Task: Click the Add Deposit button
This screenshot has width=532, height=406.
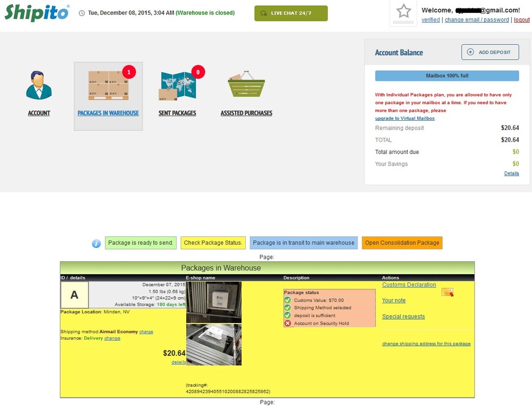Action: [x=490, y=52]
